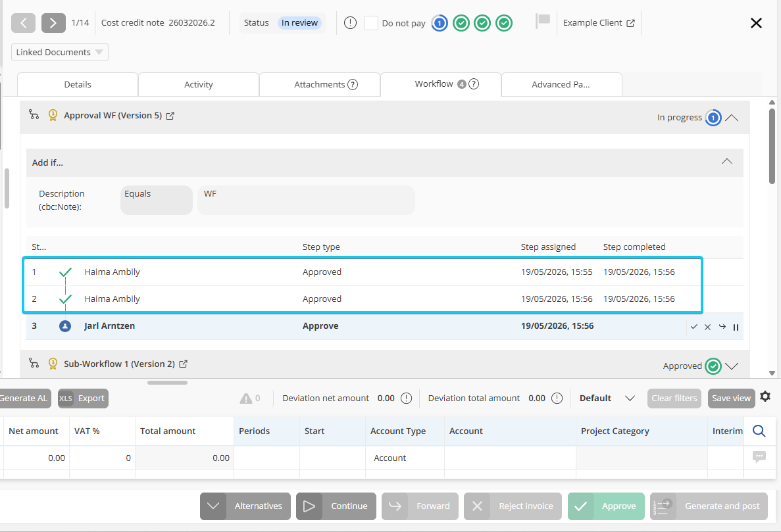The height and width of the screenshot is (532, 781).
Task: Click the horizontal scrollbar thumb under the workflow panel
Action: click(167, 383)
